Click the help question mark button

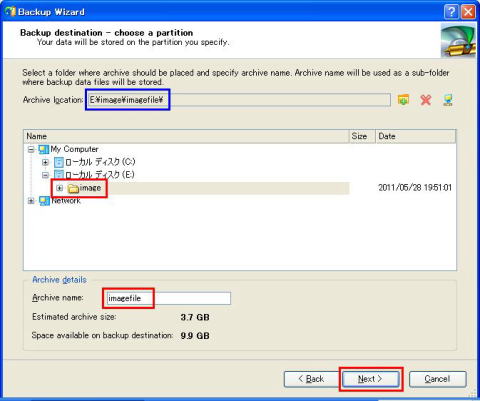tap(451, 12)
